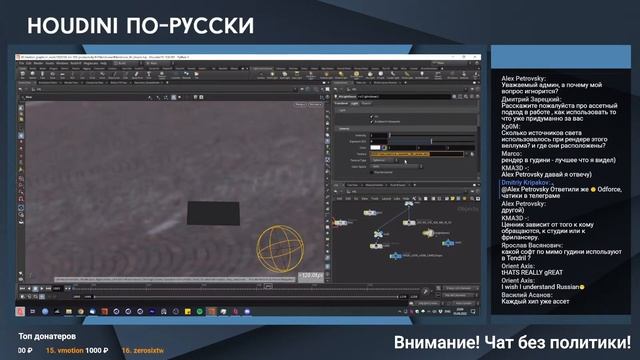The image size is (640, 360).
Task: Switch to the Shadow parameter tab
Action: [367, 103]
